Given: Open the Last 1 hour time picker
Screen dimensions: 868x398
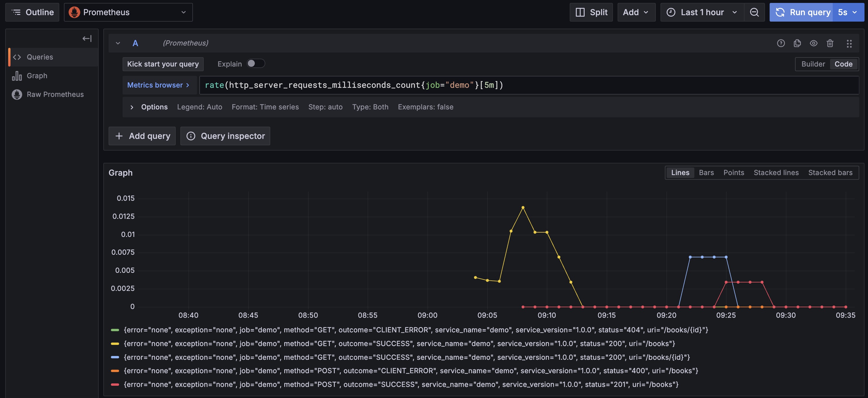Looking at the screenshot, I should (x=702, y=12).
